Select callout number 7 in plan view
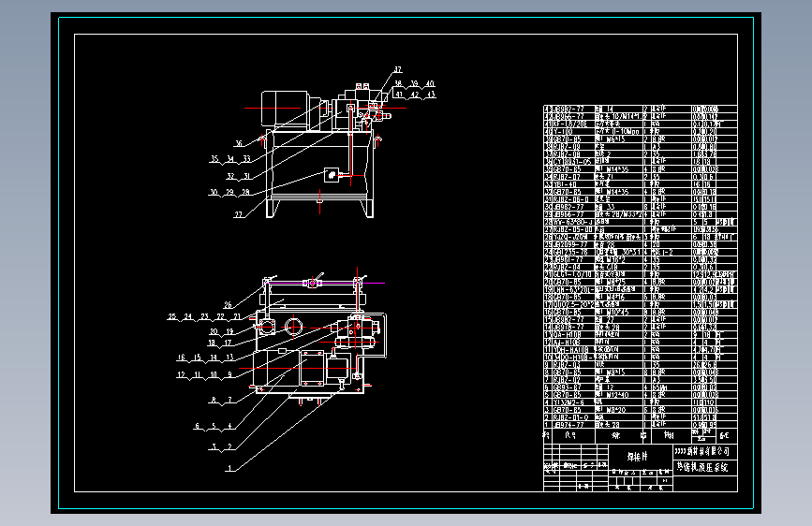The height and width of the screenshot is (526, 812). [230, 400]
